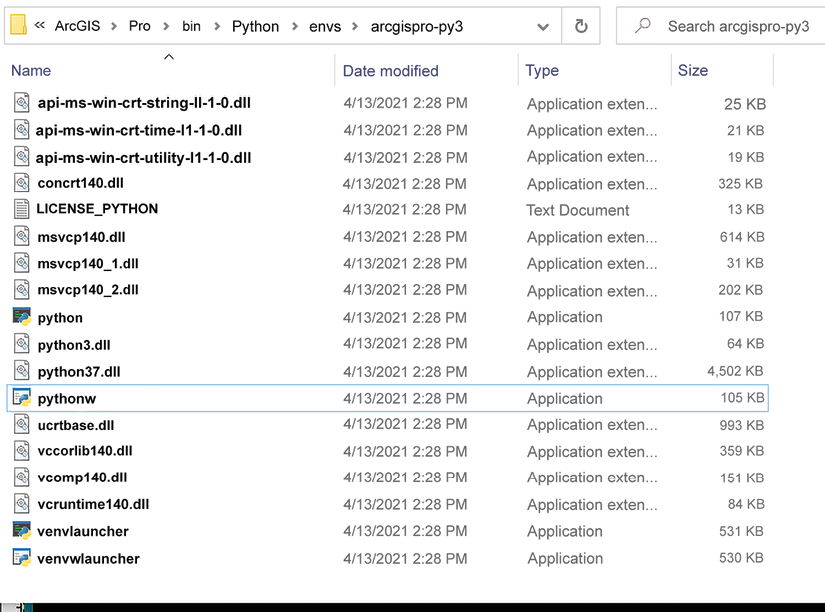Click the ucrtbase.dll file icon
Viewport: 825px width, 612px height.
coord(22,424)
